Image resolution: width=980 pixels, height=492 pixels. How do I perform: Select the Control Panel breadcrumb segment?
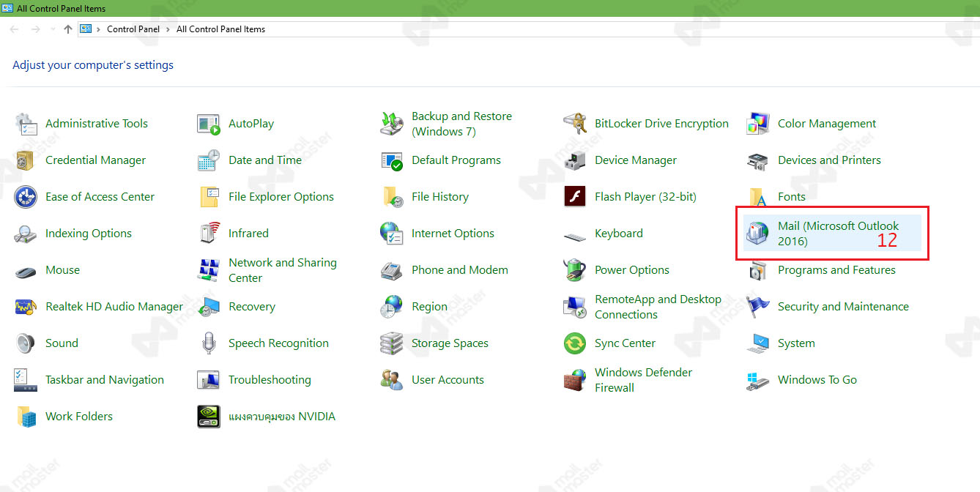(133, 29)
